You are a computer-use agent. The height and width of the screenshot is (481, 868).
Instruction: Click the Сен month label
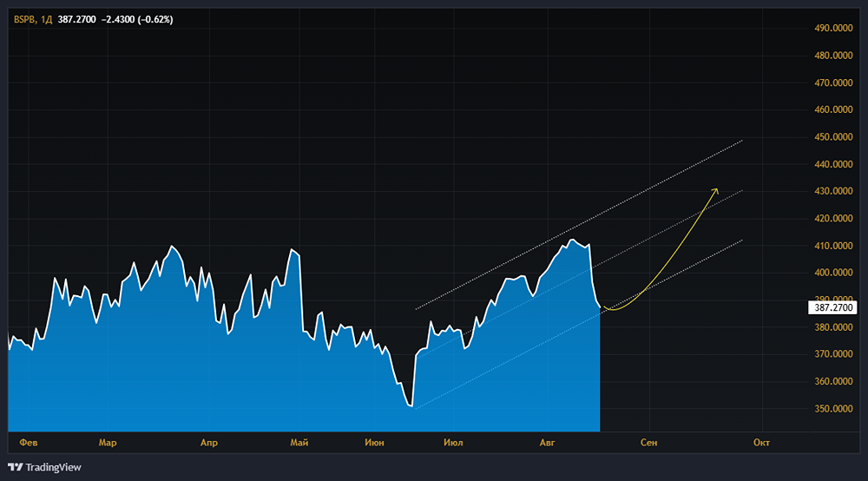(648, 443)
